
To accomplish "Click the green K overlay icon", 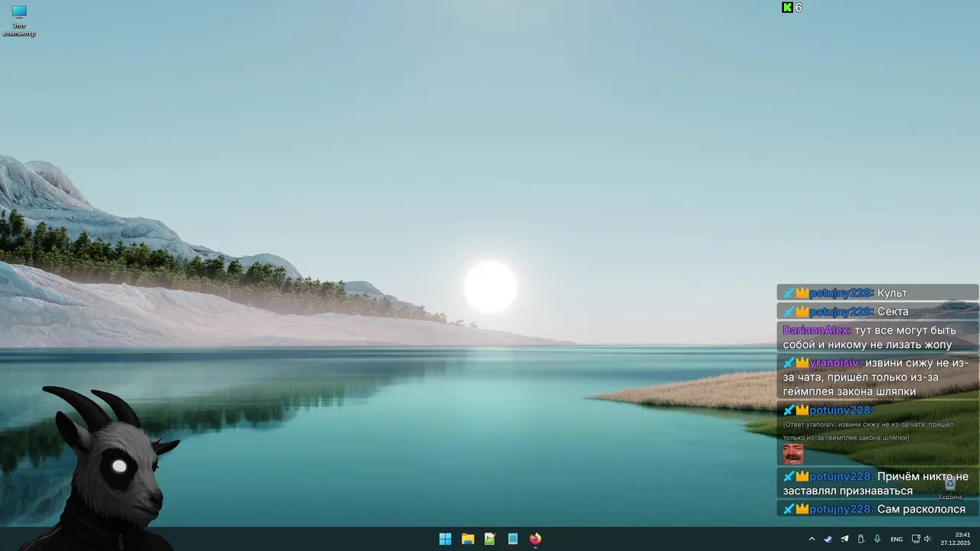I will coord(787,7).
